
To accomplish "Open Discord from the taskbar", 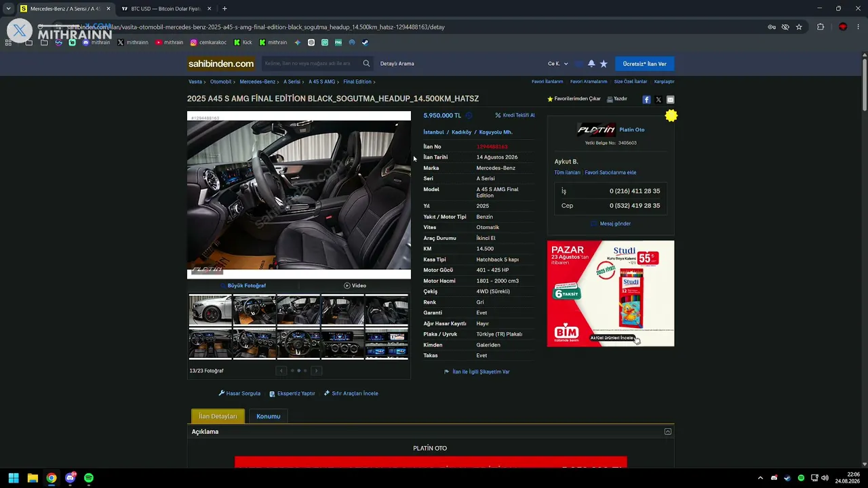I will pyautogui.click(x=71, y=478).
